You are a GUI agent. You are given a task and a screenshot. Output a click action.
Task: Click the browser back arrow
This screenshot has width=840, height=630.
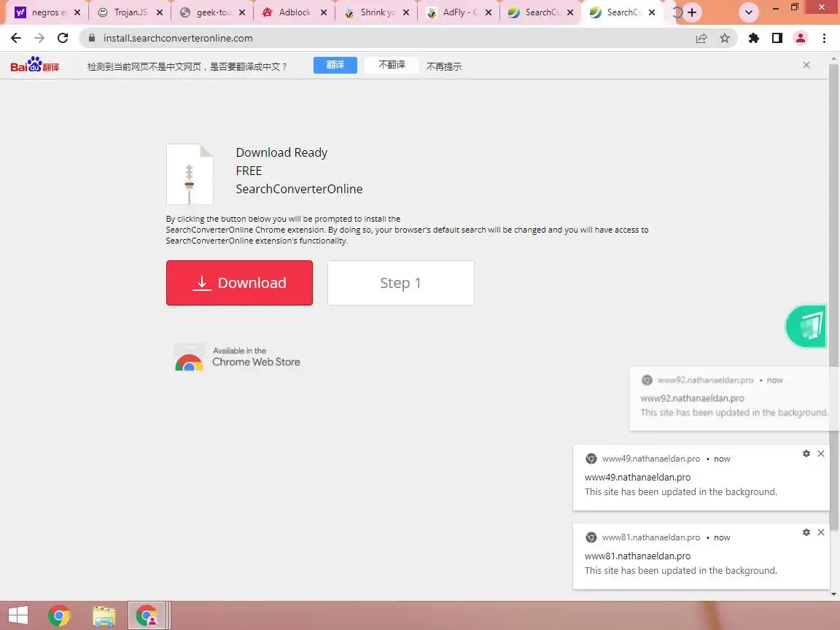tap(16, 38)
